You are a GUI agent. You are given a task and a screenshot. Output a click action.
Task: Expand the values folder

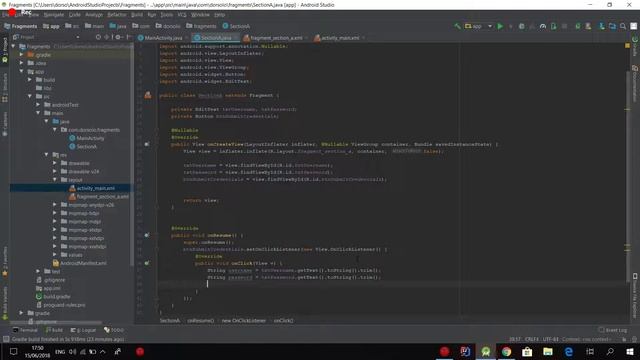[54, 255]
